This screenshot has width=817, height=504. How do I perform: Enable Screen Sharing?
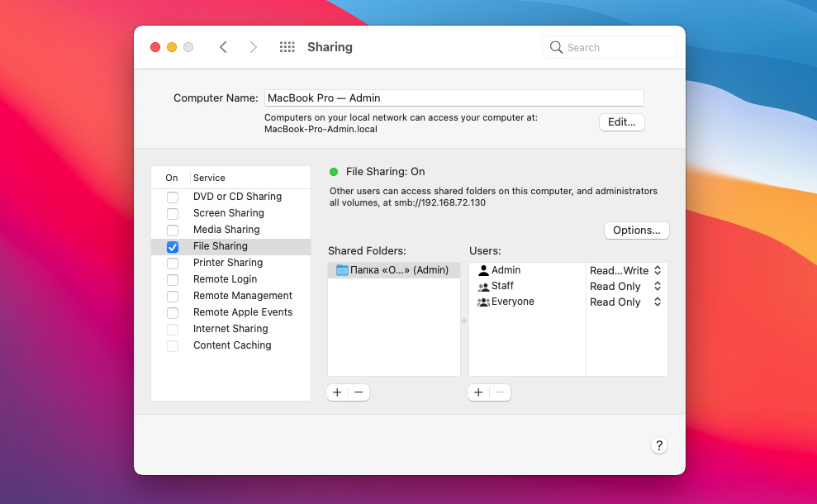pos(172,213)
